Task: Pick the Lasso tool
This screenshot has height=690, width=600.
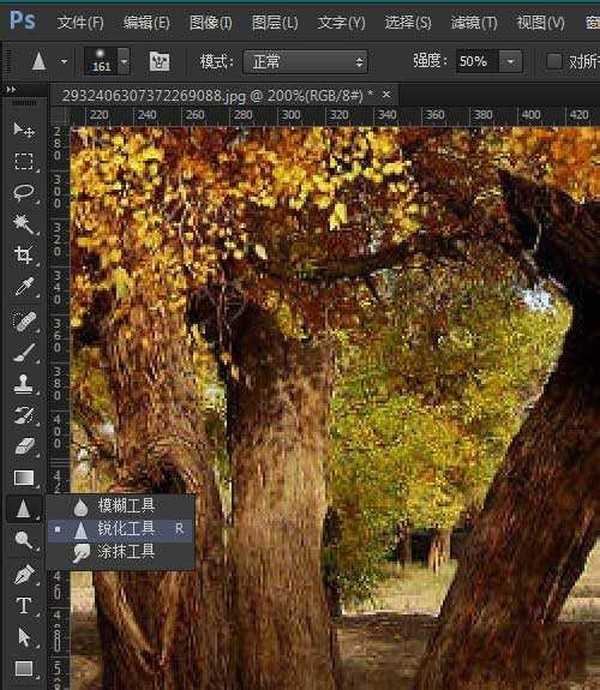Action: click(24, 192)
